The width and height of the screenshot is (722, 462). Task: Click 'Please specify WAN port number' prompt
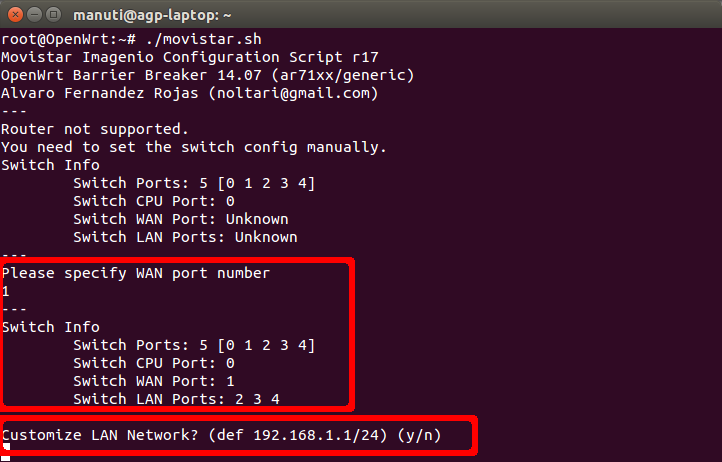point(135,272)
